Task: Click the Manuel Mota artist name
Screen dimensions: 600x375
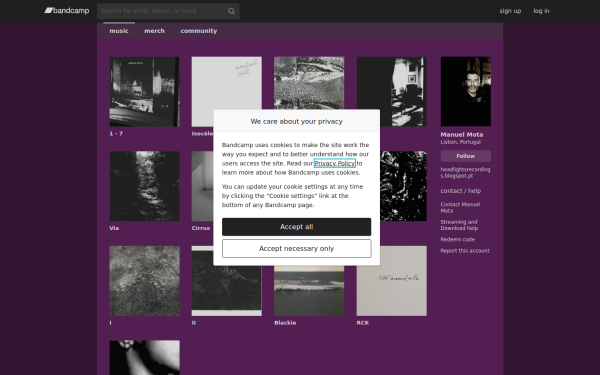Action: (x=461, y=135)
